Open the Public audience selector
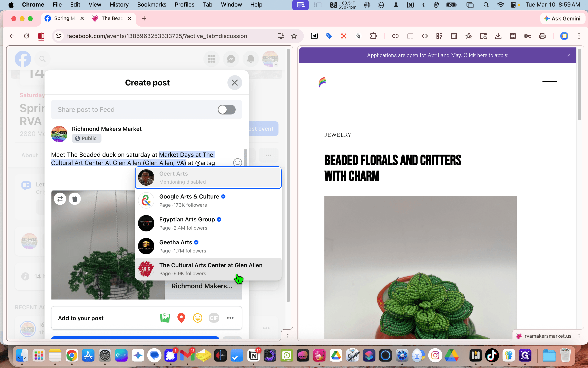 coord(87,138)
